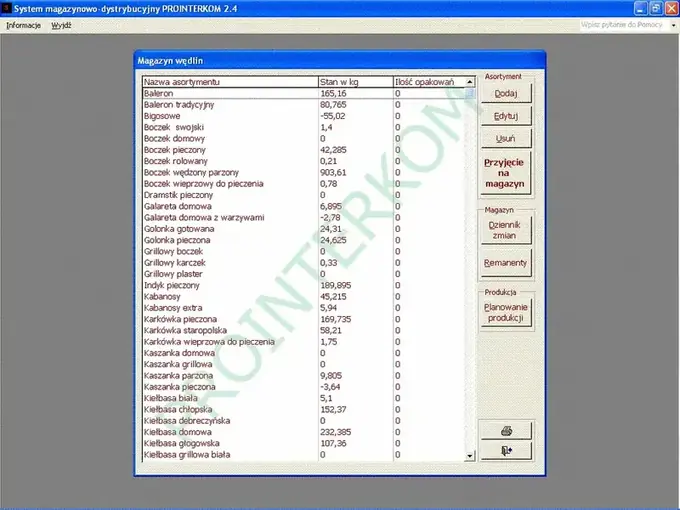
Task: Click Przyjęcie na magazyn button
Action: (x=506, y=173)
